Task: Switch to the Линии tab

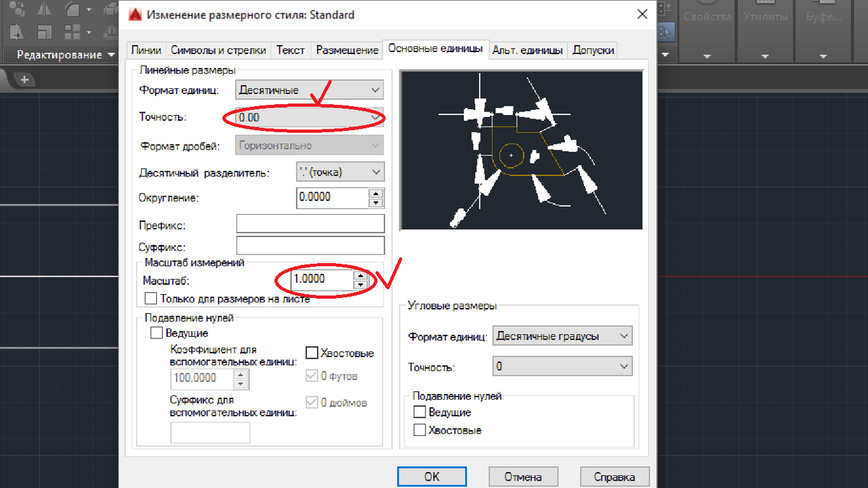Action: pos(146,50)
